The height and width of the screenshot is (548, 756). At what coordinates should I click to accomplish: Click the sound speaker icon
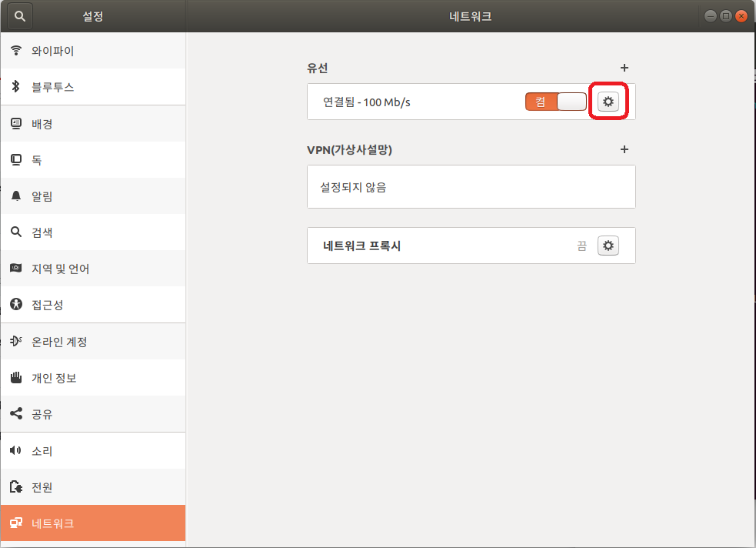pyautogui.click(x=16, y=450)
